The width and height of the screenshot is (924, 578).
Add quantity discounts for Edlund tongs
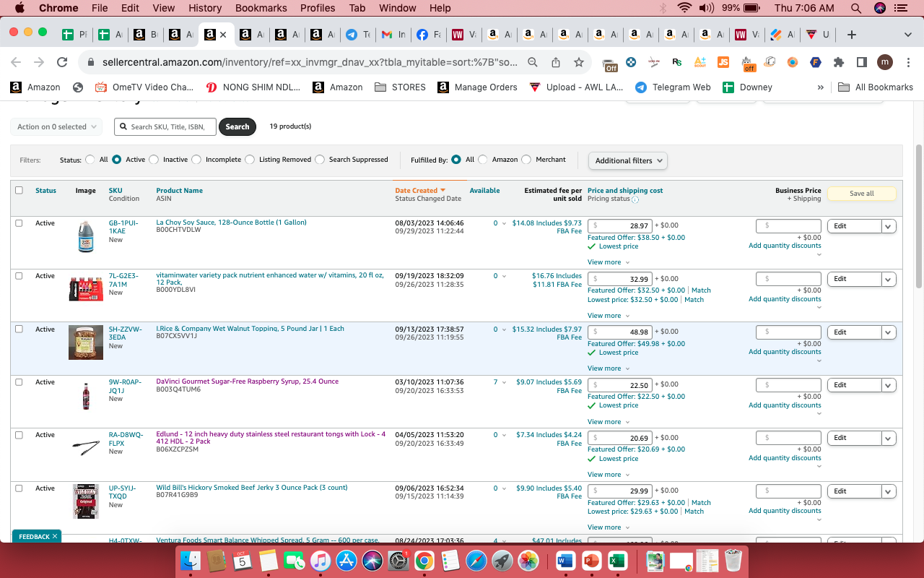785,458
